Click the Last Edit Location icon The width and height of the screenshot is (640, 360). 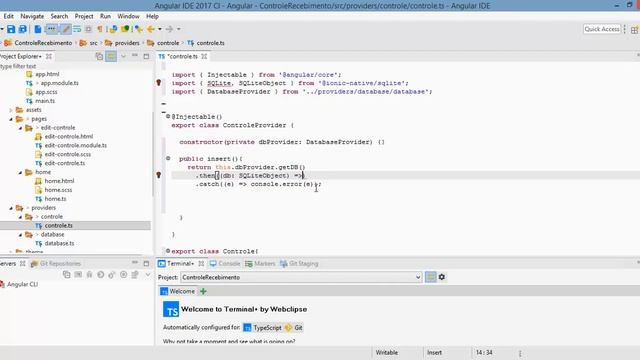coord(139,29)
